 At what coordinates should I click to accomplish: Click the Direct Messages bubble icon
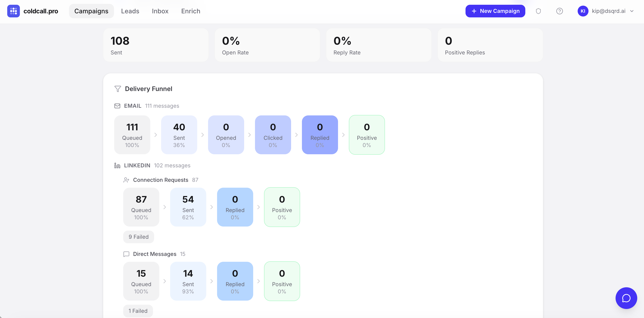[126, 254]
